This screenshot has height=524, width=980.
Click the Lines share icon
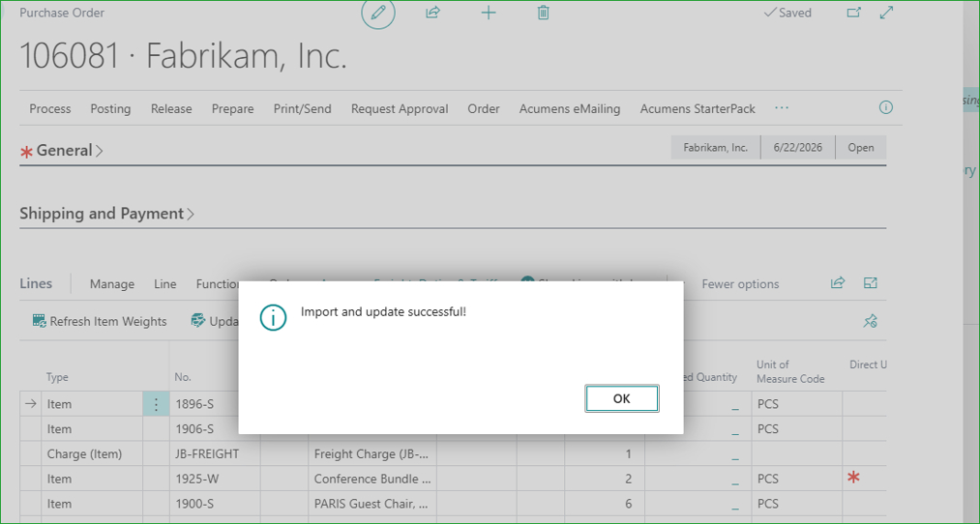pyautogui.click(x=838, y=283)
